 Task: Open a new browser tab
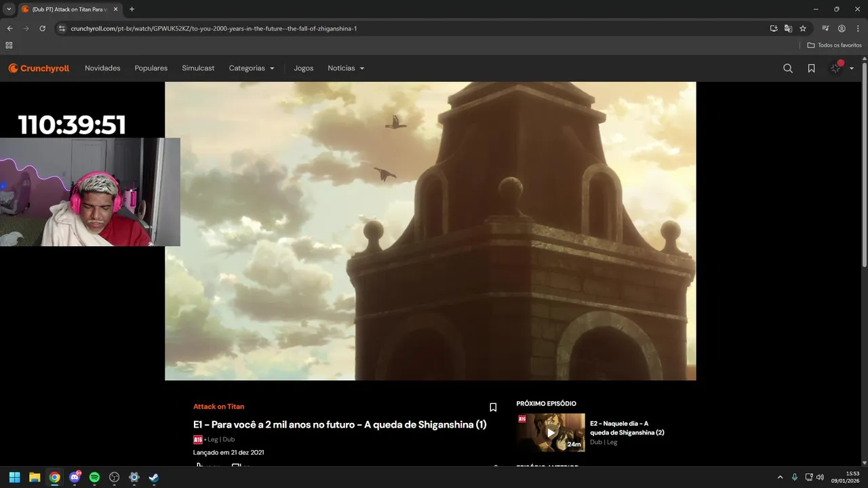(x=132, y=9)
